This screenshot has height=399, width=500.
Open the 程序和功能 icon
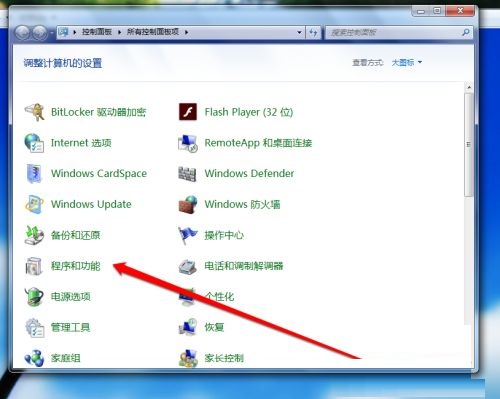[x=34, y=266]
